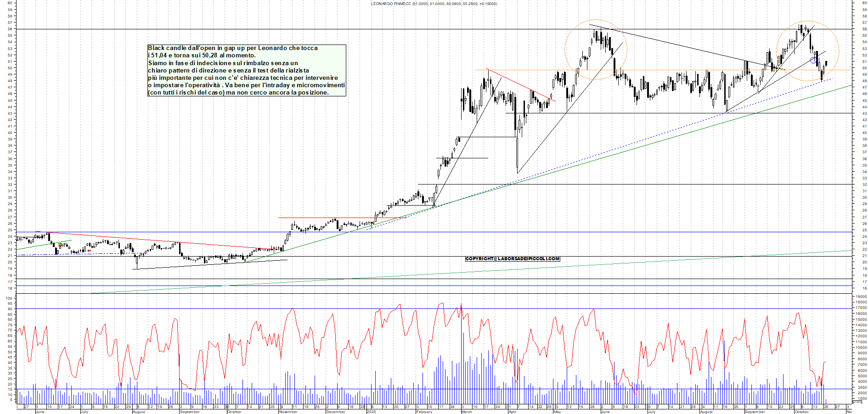Click the red horizontal resistance line near 27
This screenshot has width=868, height=414.
coord(321,218)
